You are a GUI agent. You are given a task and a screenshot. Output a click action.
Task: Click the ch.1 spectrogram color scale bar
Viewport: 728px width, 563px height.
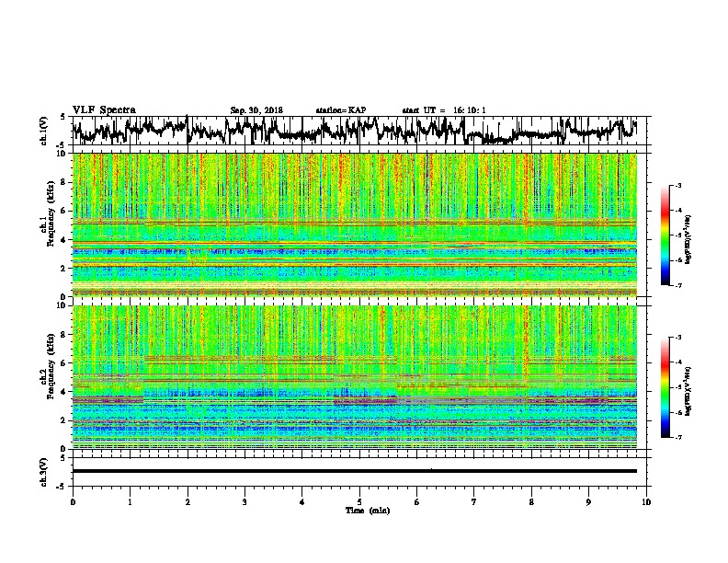[665, 236]
